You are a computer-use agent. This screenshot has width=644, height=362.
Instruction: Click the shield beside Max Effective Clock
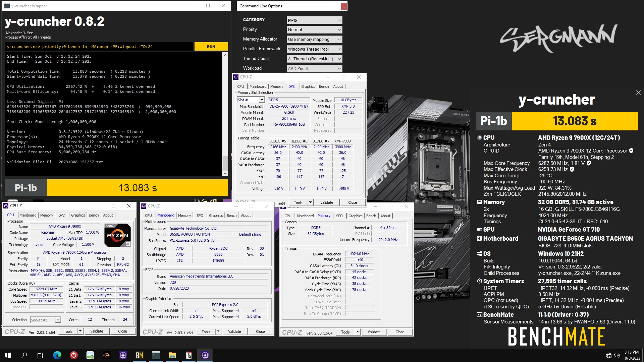click(x=572, y=169)
